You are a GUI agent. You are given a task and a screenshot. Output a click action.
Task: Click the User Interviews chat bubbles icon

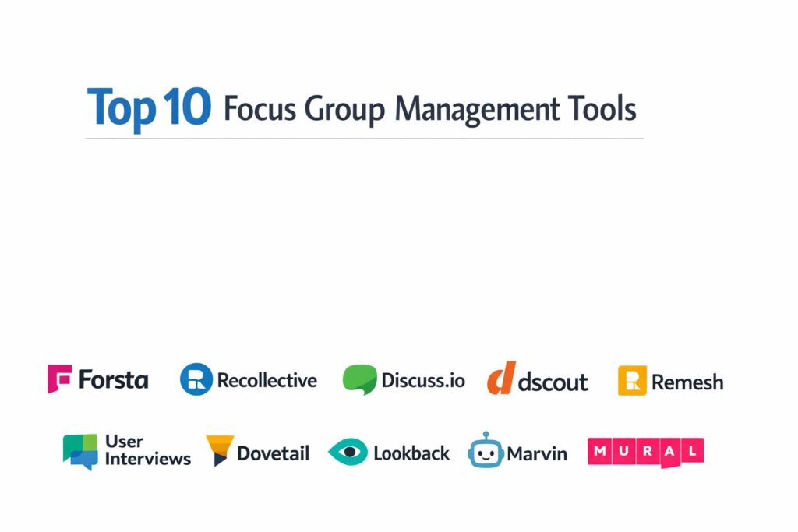(80, 451)
